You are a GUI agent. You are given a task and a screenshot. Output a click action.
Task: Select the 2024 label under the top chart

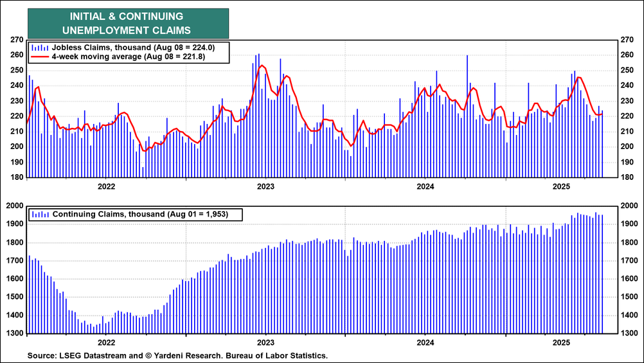click(425, 187)
